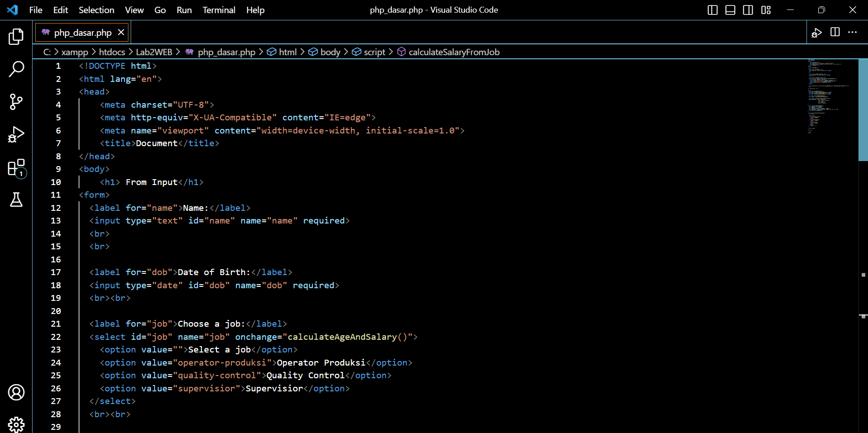Open the Lab2WEB folder breadcrumb
This screenshot has height=433, width=868.
(x=154, y=52)
